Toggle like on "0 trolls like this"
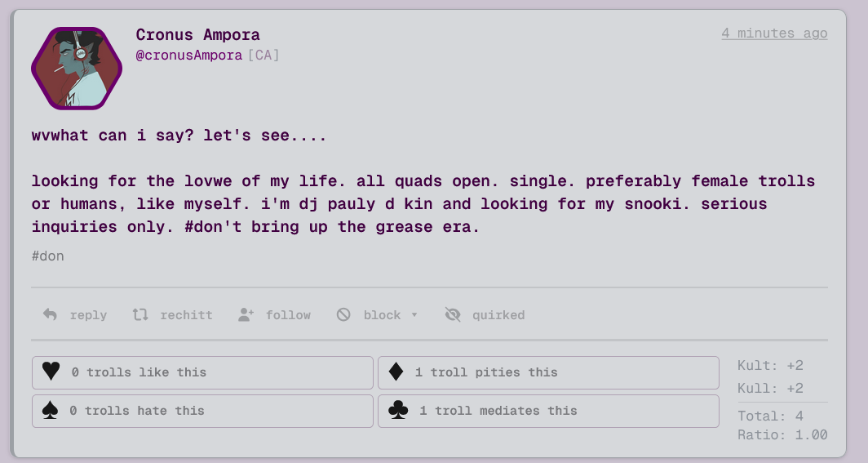 point(139,372)
